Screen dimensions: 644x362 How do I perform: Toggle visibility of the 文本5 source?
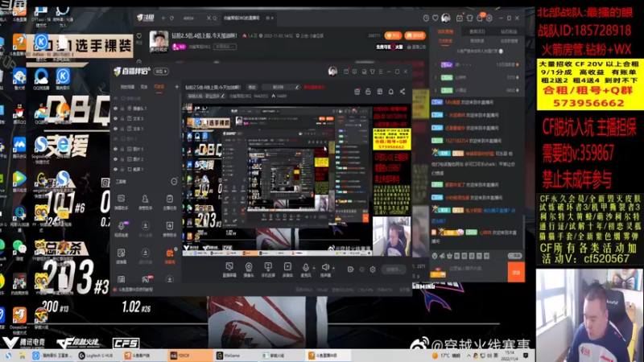pos(115,118)
